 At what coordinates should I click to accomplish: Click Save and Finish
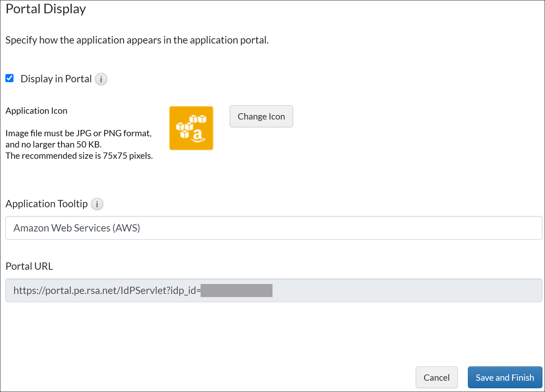(x=505, y=377)
